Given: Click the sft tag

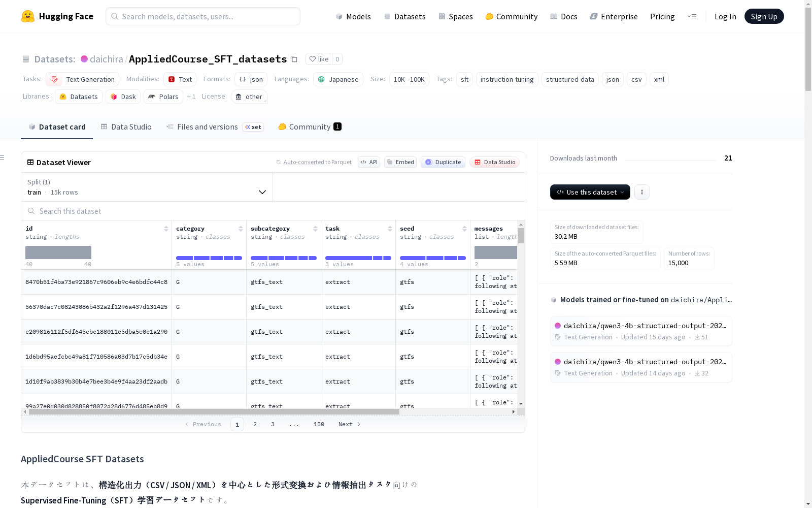Looking at the screenshot, I should pos(464,79).
